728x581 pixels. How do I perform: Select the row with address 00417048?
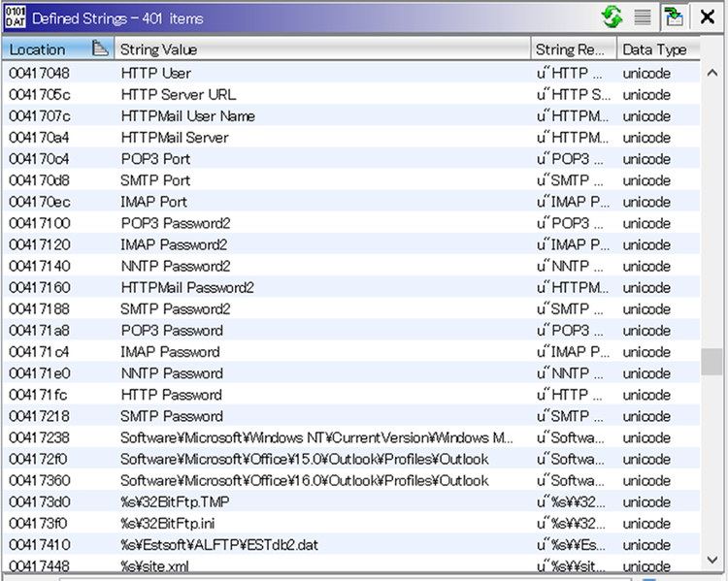coord(351,74)
